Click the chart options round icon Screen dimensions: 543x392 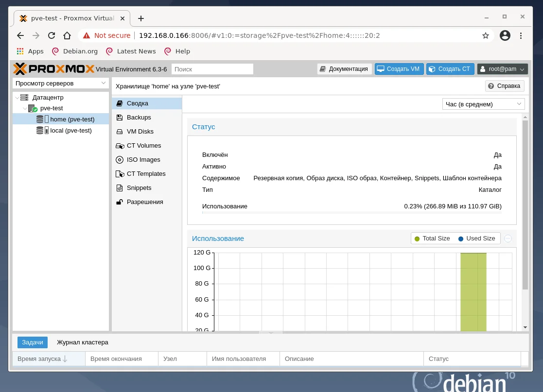[x=508, y=239]
